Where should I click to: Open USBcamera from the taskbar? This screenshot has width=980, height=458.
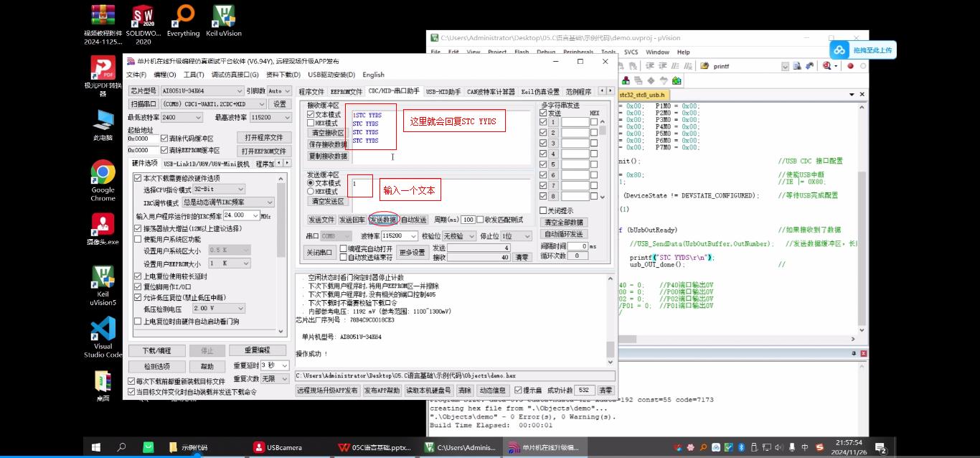(x=278, y=447)
